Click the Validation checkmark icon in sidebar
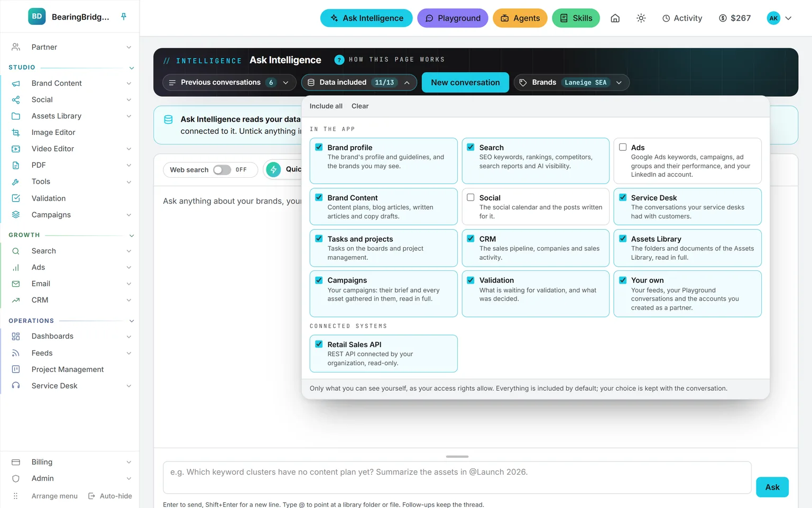The image size is (812, 508). coord(16,198)
